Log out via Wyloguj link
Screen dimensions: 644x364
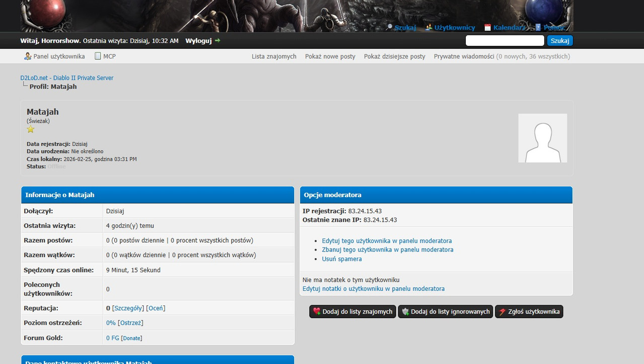point(198,40)
